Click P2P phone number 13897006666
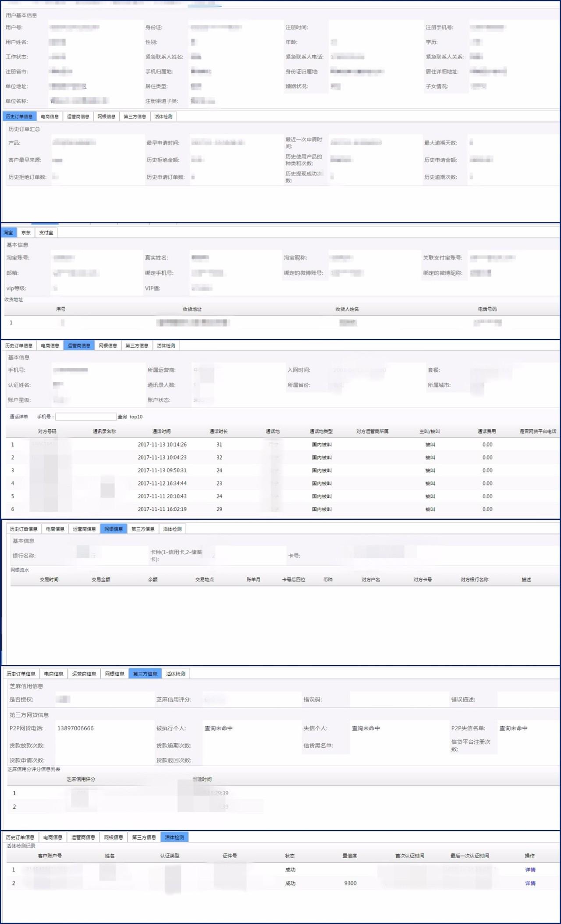Screen dimensions: 561x924 (x=75, y=728)
